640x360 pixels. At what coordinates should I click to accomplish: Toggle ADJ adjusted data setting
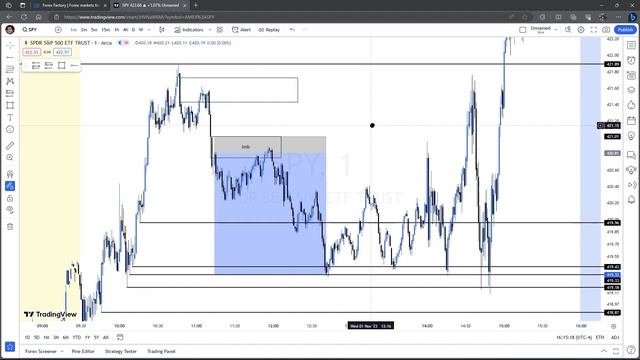click(615, 338)
